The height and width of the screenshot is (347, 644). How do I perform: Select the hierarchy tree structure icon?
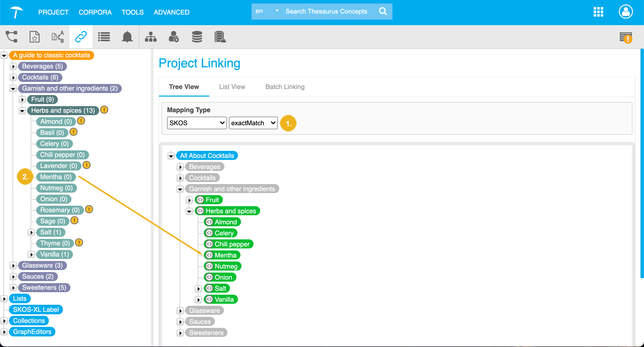tap(150, 36)
